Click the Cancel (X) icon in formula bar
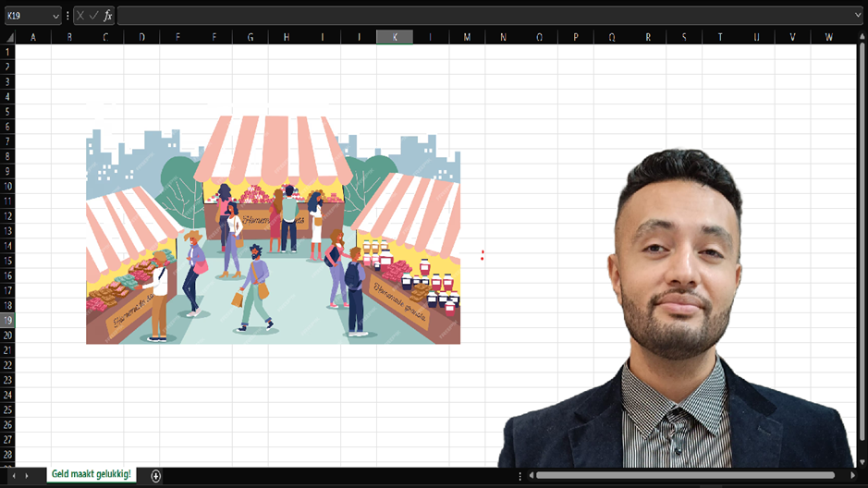868x488 pixels. point(81,16)
